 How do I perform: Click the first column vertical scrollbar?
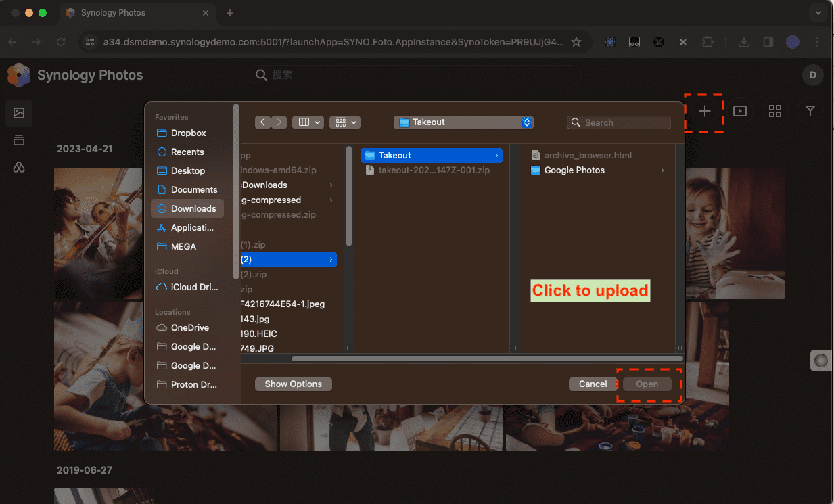pyautogui.click(x=349, y=196)
